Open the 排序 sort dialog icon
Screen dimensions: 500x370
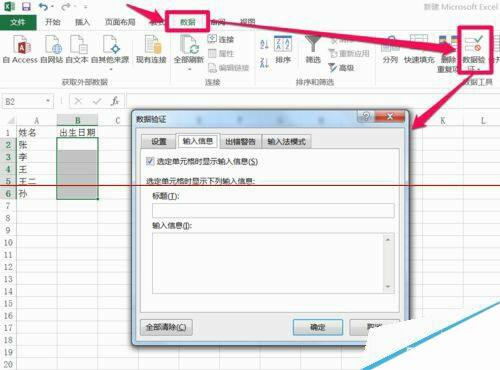[x=283, y=44]
